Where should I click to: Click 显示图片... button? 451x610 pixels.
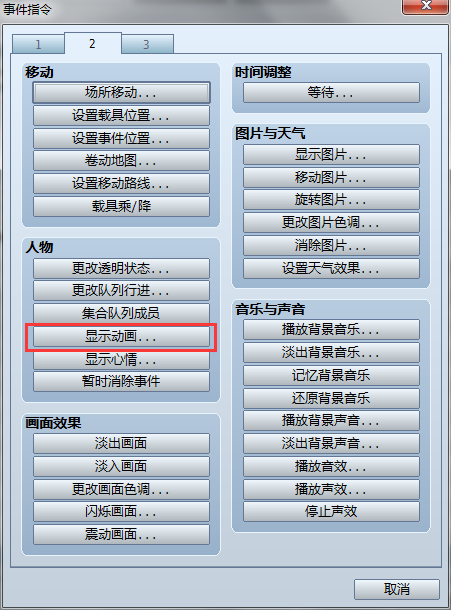click(332, 155)
